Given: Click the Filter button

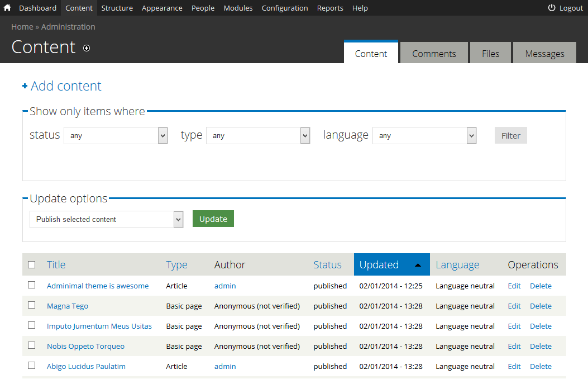Looking at the screenshot, I should [511, 135].
